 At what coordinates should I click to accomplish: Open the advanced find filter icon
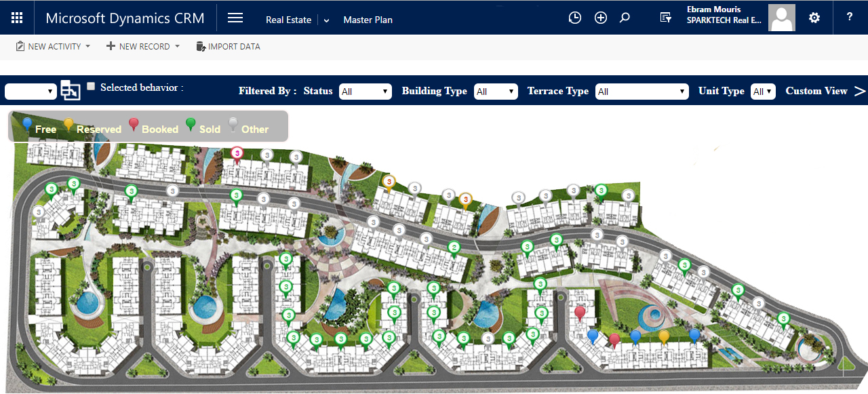666,18
